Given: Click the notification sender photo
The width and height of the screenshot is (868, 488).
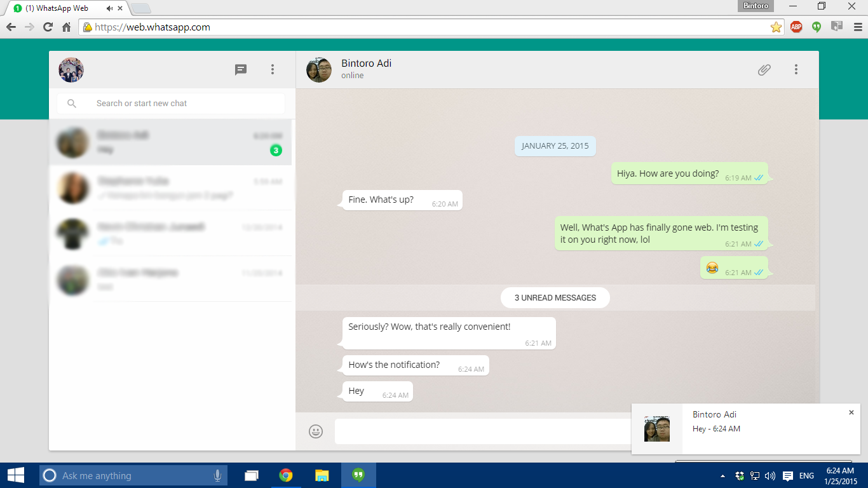Looking at the screenshot, I should pyautogui.click(x=657, y=429).
